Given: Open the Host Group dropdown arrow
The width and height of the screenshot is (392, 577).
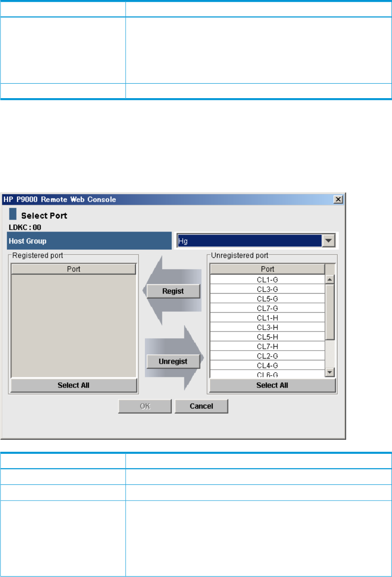Looking at the screenshot, I should 329,241.
